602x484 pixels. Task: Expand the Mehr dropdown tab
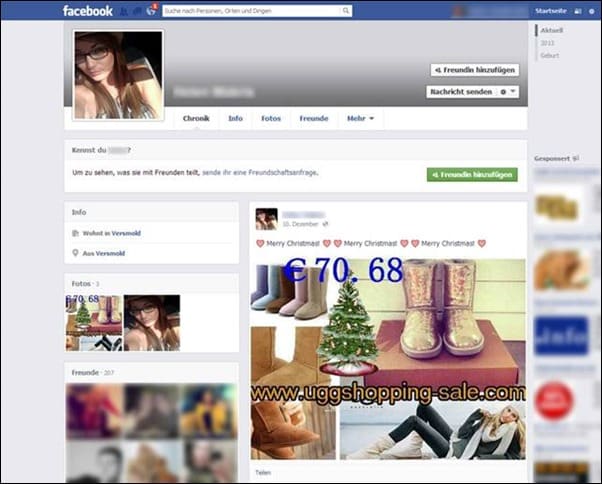(x=360, y=118)
